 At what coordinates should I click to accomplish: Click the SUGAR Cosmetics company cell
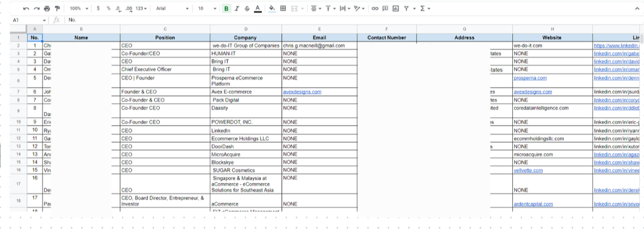(246, 170)
